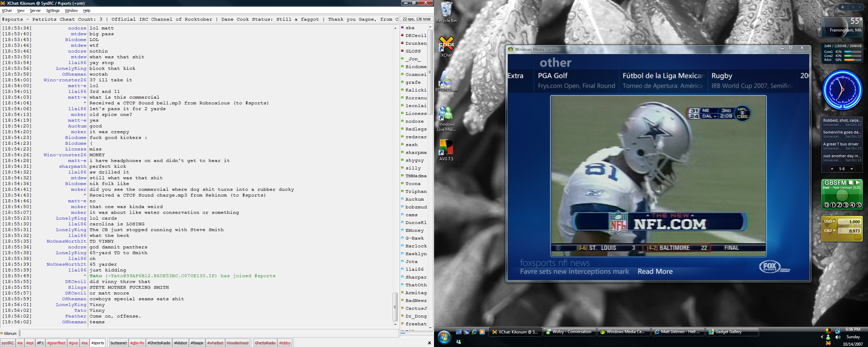This screenshot has height=347, width=868.
Task: Stop playback in the GBSFM gadget
Action: point(850,183)
